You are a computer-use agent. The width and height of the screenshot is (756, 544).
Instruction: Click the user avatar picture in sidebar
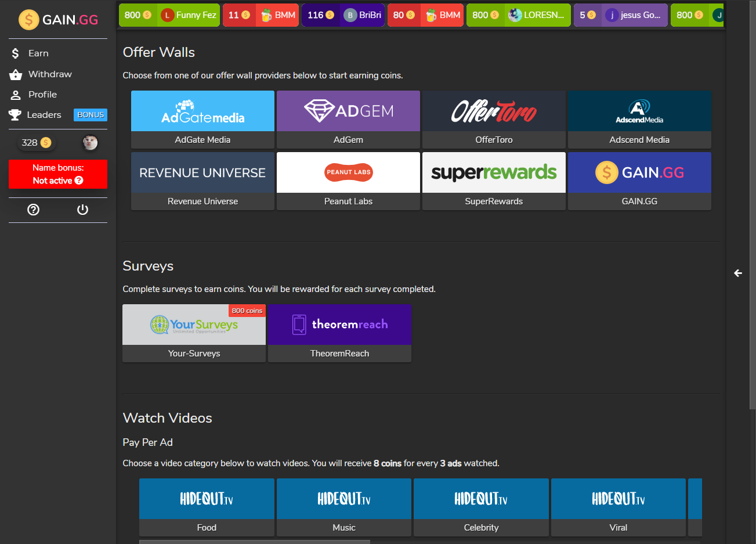click(x=90, y=142)
